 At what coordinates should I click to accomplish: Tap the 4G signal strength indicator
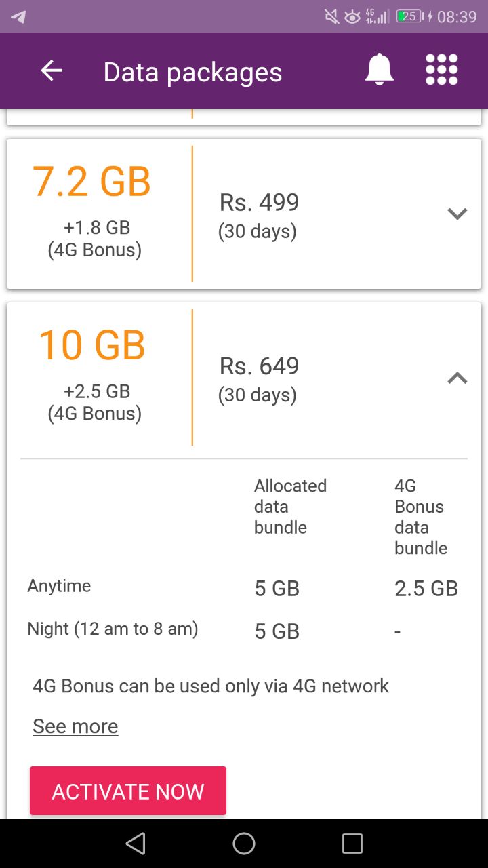click(377, 16)
